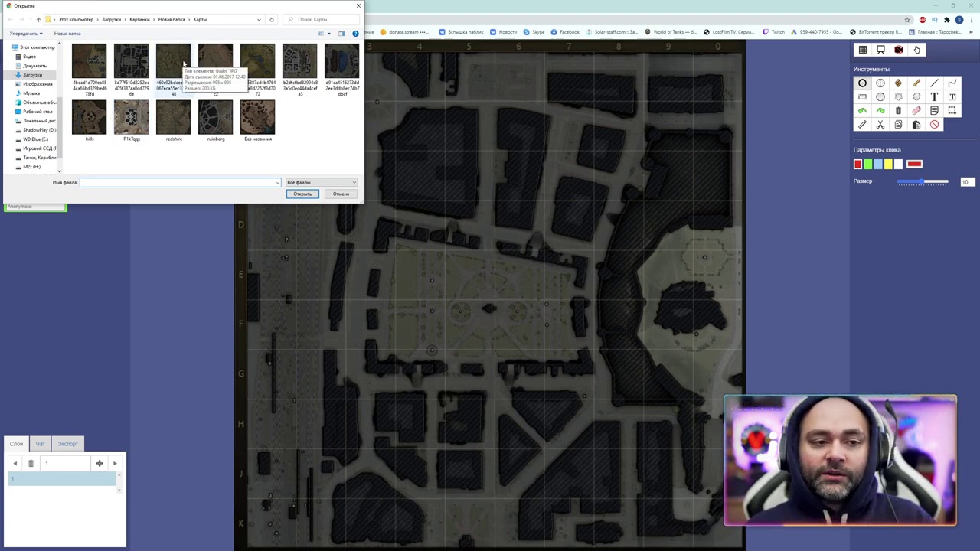Toggle the crossed-out camera icon
The image size is (980, 551).
point(899,50)
